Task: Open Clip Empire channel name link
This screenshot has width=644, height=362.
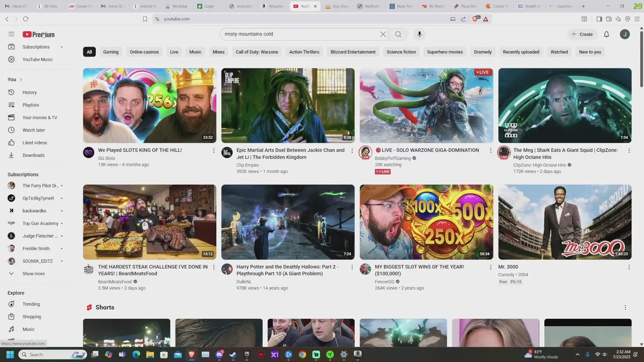Action: (248, 165)
